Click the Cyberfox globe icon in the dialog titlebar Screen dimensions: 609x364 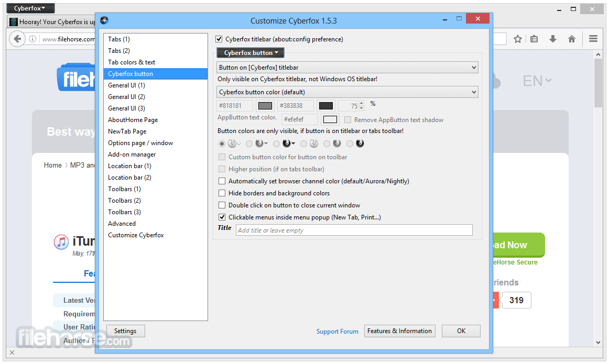(104, 20)
